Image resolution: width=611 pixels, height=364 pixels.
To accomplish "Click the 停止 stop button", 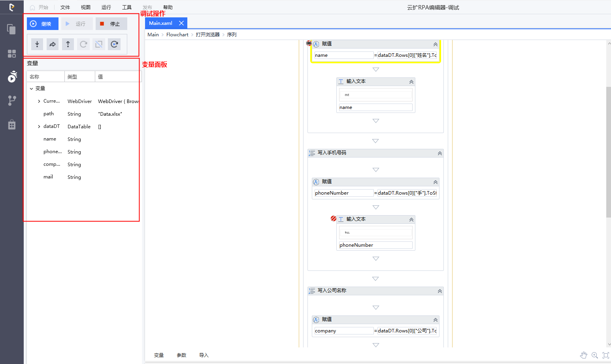I will pyautogui.click(x=111, y=24).
